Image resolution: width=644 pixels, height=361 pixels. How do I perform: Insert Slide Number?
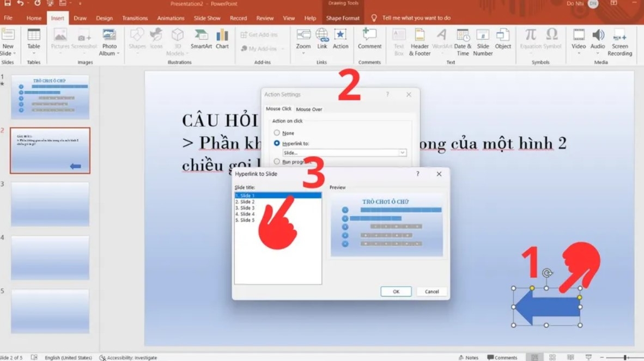(483, 42)
